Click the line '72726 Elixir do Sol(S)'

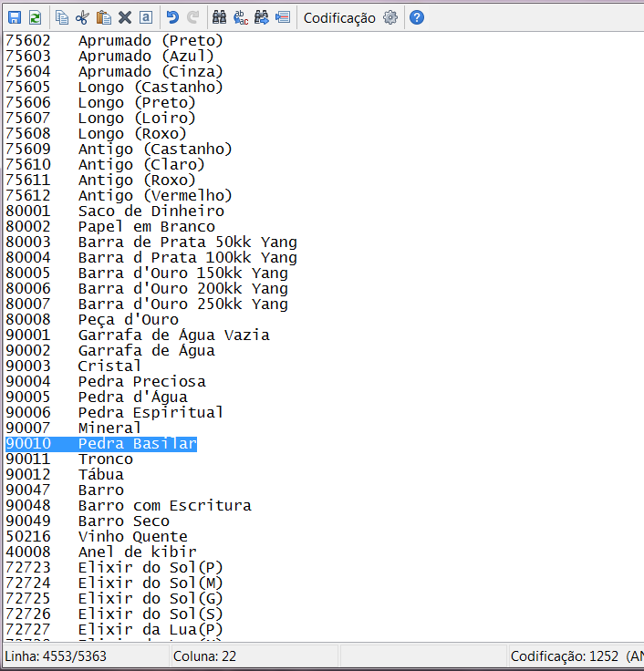pyautogui.click(x=114, y=614)
